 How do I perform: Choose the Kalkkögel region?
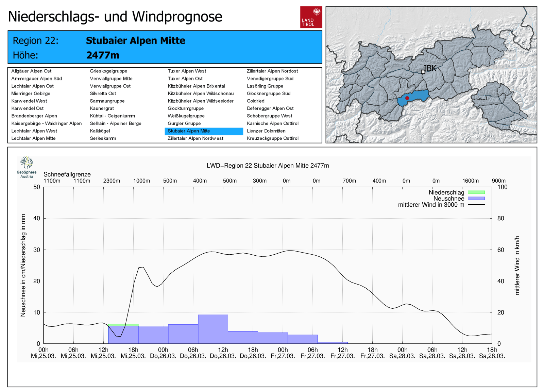[100, 131]
